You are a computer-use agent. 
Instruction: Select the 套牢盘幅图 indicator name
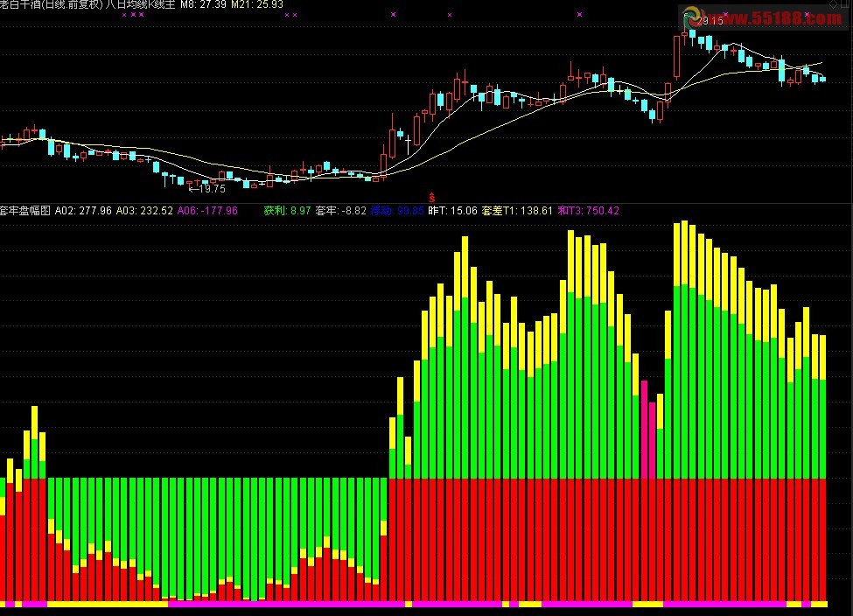[25, 211]
